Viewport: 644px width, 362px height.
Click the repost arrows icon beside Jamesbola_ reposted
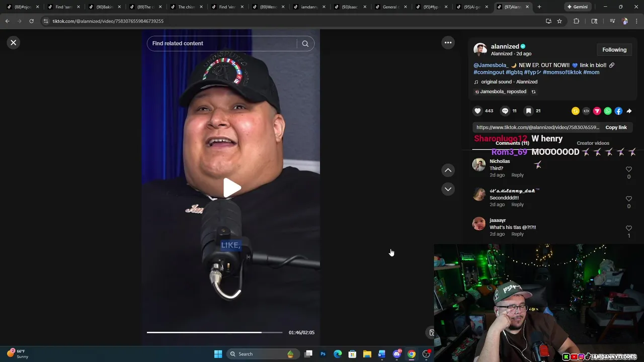coord(533,92)
